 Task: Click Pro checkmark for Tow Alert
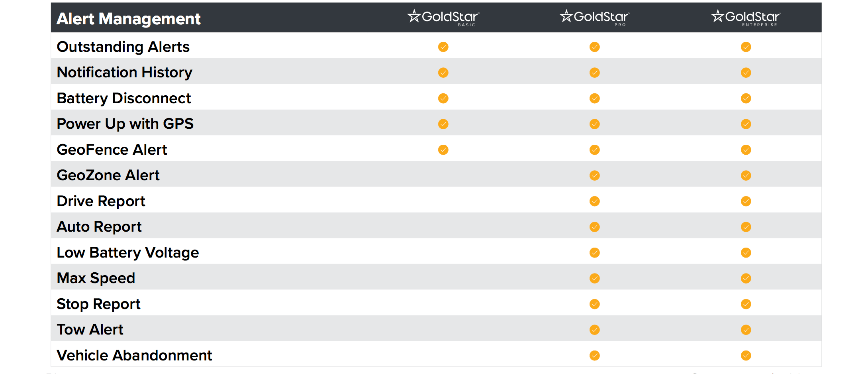(595, 330)
